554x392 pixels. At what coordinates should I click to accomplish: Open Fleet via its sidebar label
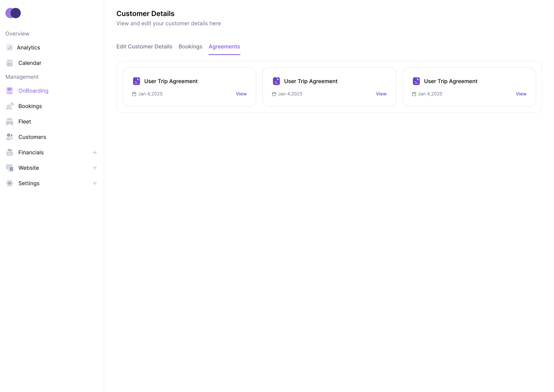tap(25, 122)
